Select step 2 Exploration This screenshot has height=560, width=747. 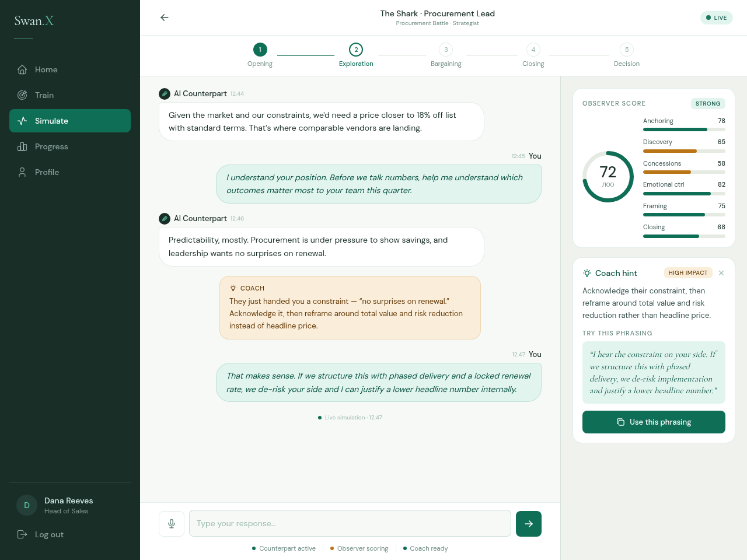tap(356, 55)
